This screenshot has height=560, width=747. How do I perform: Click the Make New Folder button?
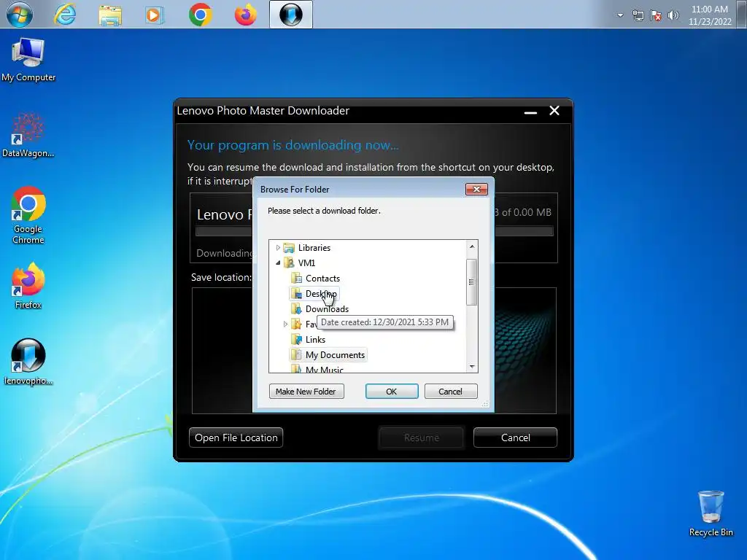coord(306,392)
